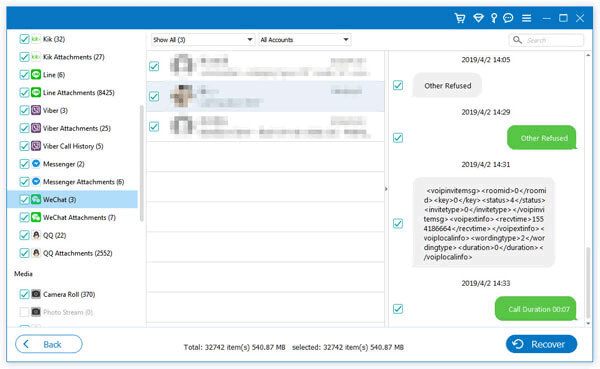Click the Camera Roll icon
Image resolution: width=600 pixels, height=369 pixels.
[36, 294]
